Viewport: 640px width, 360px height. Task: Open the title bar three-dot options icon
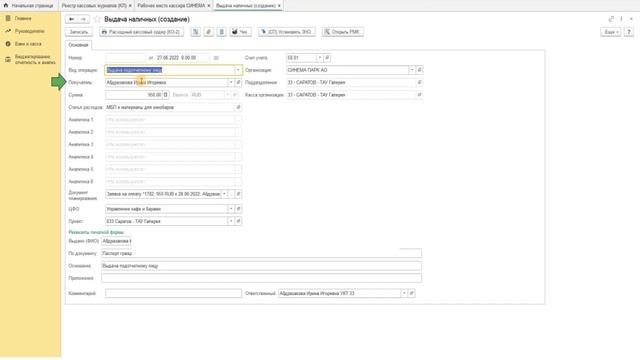(x=622, y=19)
